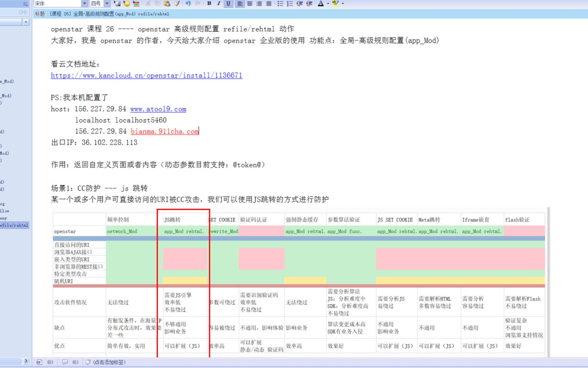Paste content using the clipboard icon

pyautogui.click(x=166, y=4)
